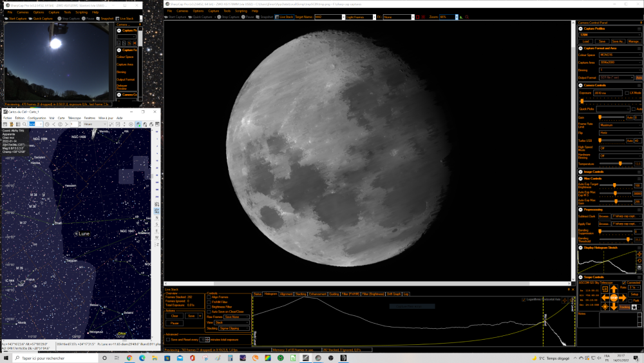The width and height of the screenshot is (644, 363).
Task: Click the Camera Controls panel menu icon
Action: [639, 86]
